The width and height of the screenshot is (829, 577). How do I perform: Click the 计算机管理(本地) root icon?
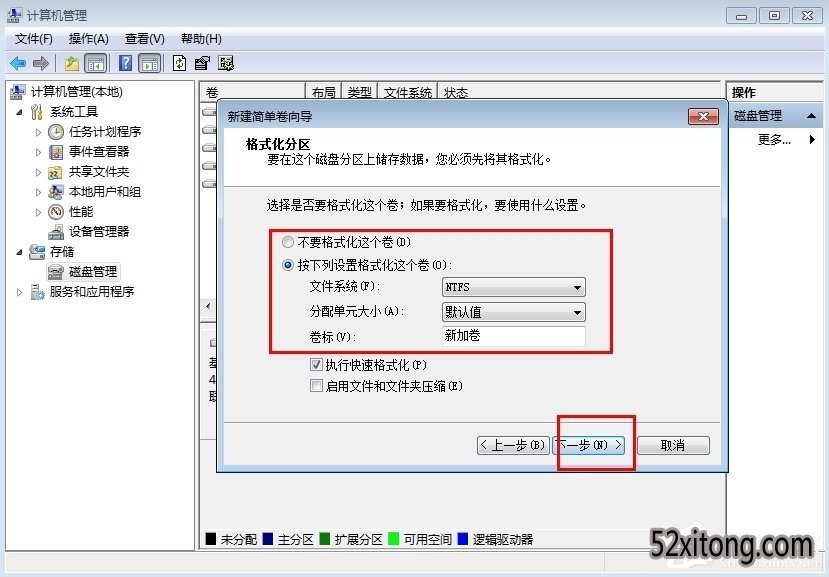click(x=17, y=92)
